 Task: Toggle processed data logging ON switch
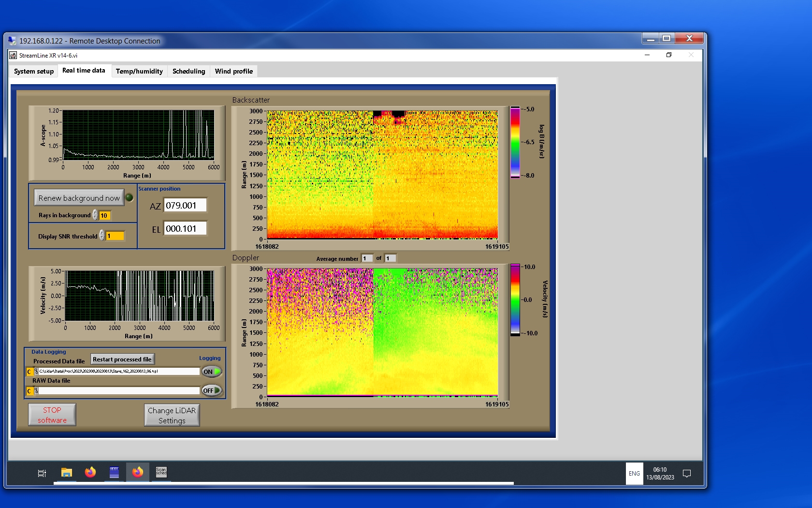[212, 372]
